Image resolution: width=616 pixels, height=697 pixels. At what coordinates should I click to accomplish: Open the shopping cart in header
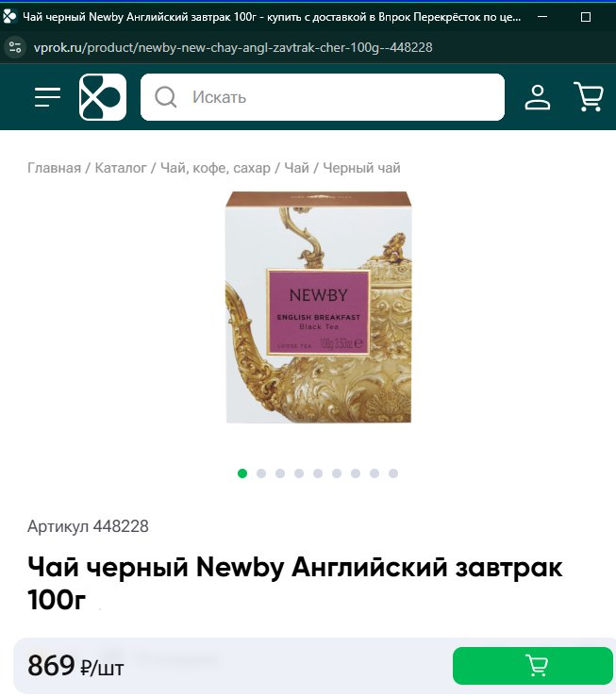coord(589,96)
